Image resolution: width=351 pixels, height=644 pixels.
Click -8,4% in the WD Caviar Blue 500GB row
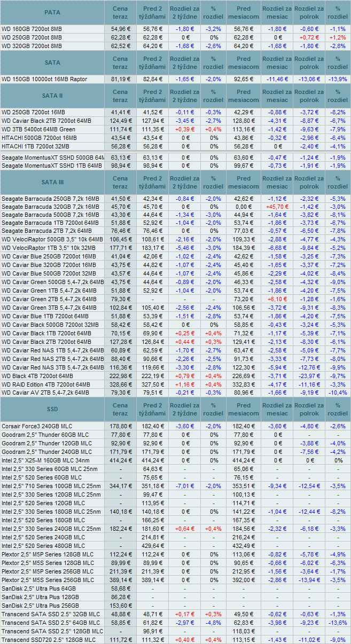[338, 273]
